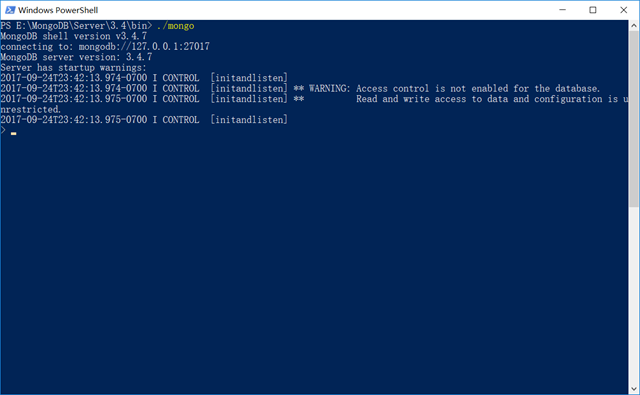The height and width of the screenshot is (395, 640).
Task: Click the scrollbar down arrow
Action: pyautogui.click(x=633, y=389)
